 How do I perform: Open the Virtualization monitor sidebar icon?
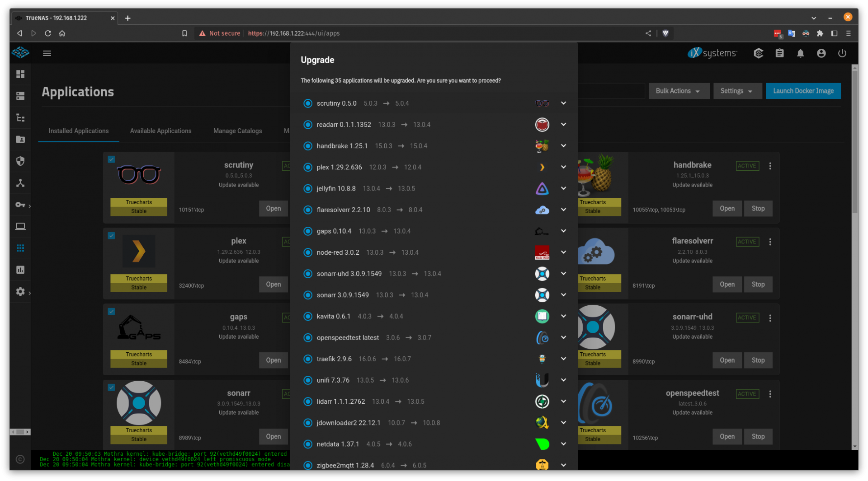coord(20,226)
